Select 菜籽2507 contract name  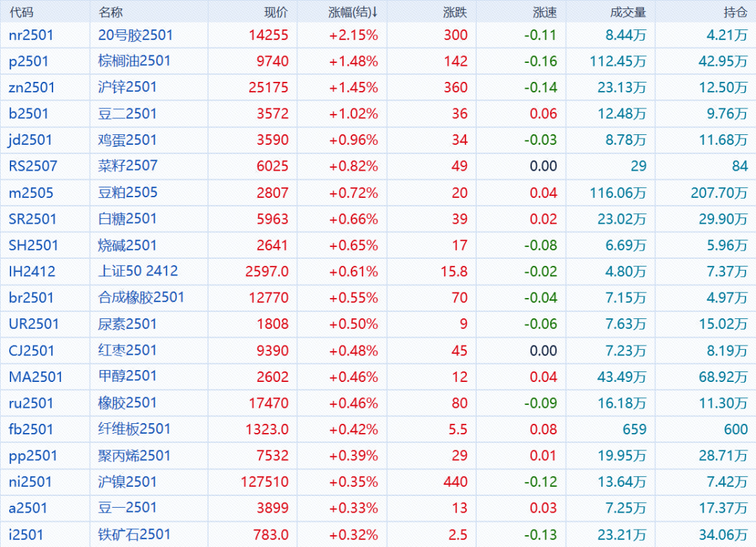click(x=128, y=166)
